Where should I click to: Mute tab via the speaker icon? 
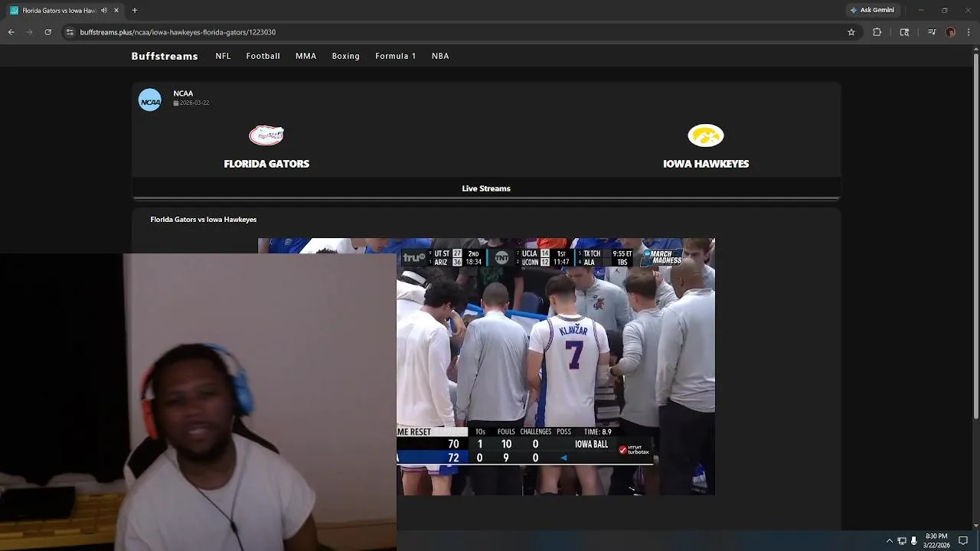[x=104, y=10]
